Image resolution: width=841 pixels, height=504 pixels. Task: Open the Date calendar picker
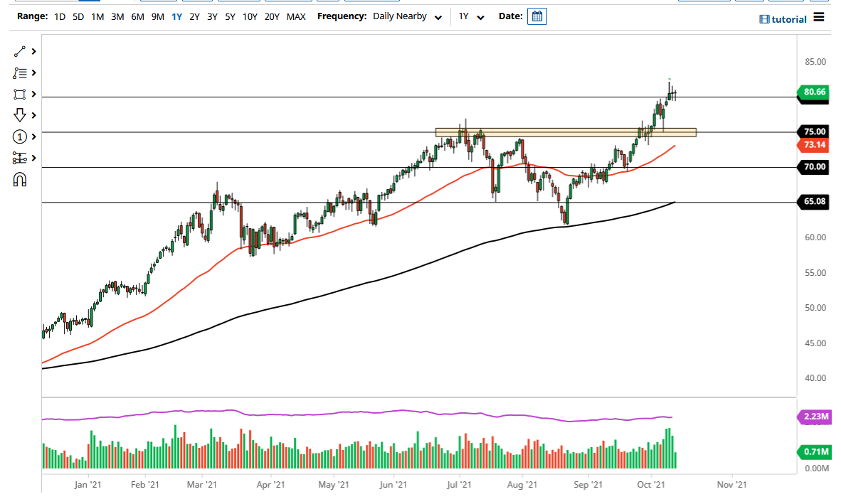coord(537,16)
